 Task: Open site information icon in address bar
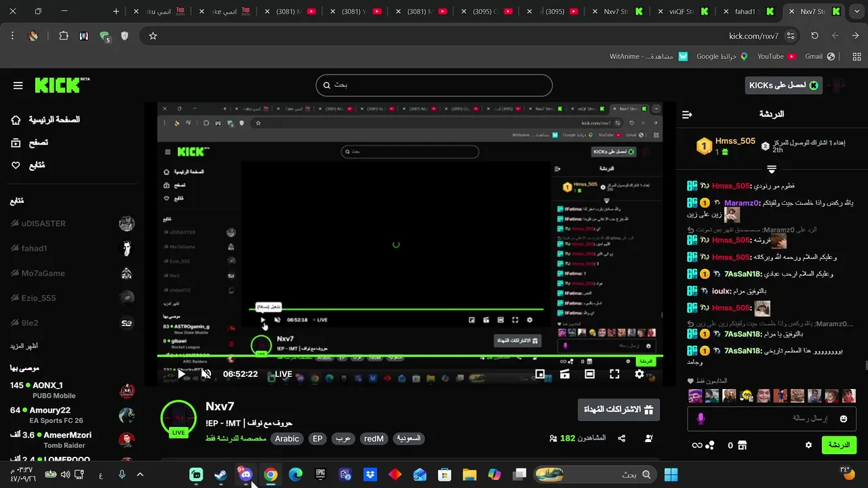791,36
